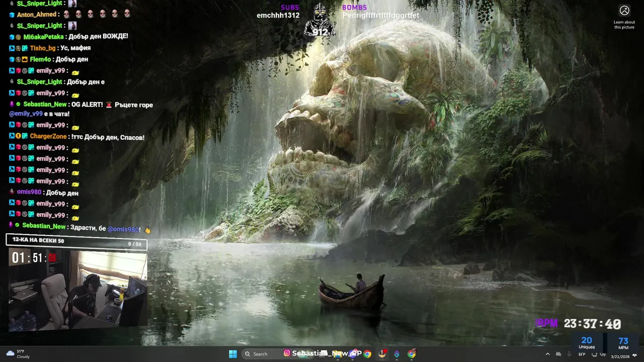
Task: Click Sebastian_New's 'OG ALERT!' message
Action: [88, 105]
